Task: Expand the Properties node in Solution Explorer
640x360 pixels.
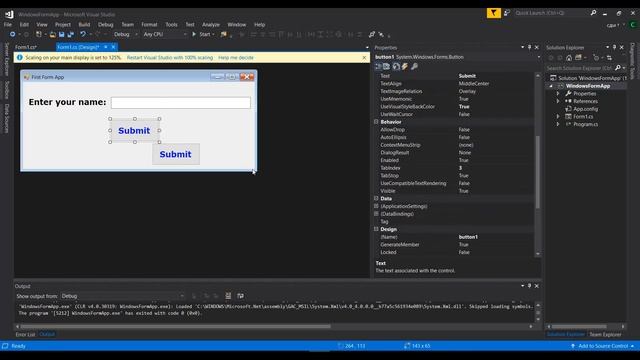Action: [558, 94]
